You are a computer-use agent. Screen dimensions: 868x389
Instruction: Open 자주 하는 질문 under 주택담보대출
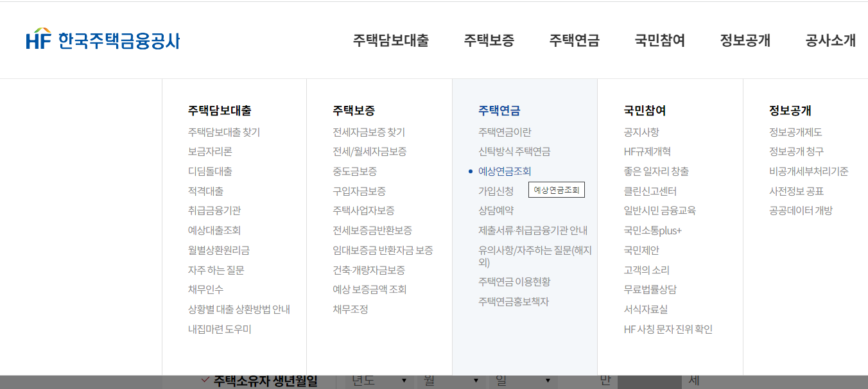point(216,270)
